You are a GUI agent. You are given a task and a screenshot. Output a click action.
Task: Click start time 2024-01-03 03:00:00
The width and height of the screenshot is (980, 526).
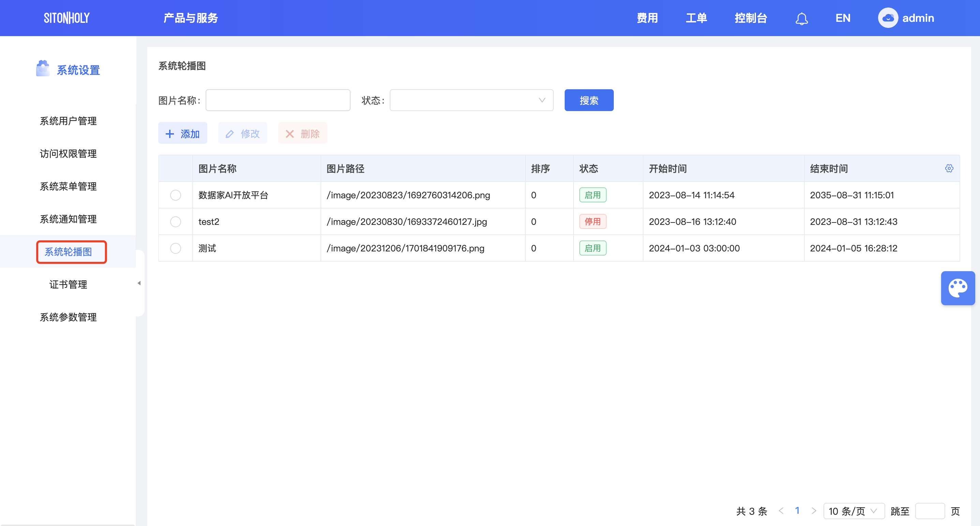tap(694, 248)
